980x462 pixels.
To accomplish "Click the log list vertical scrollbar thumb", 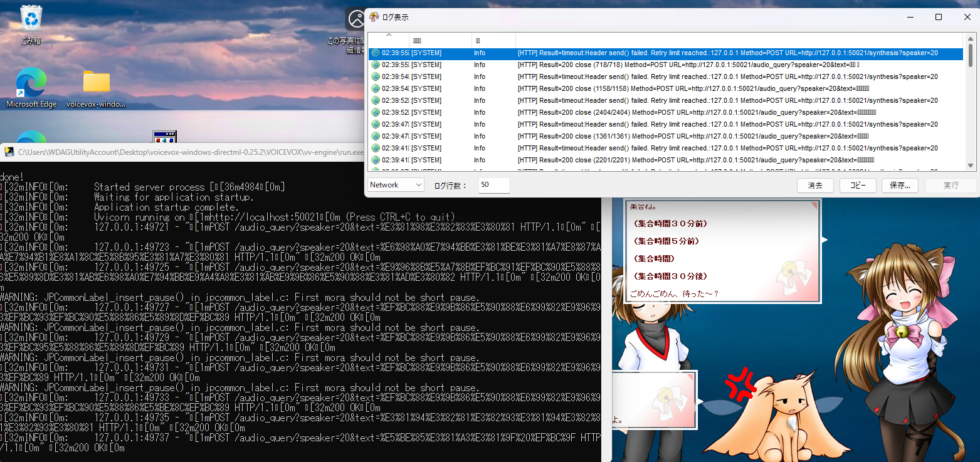I will pos(971,55).
